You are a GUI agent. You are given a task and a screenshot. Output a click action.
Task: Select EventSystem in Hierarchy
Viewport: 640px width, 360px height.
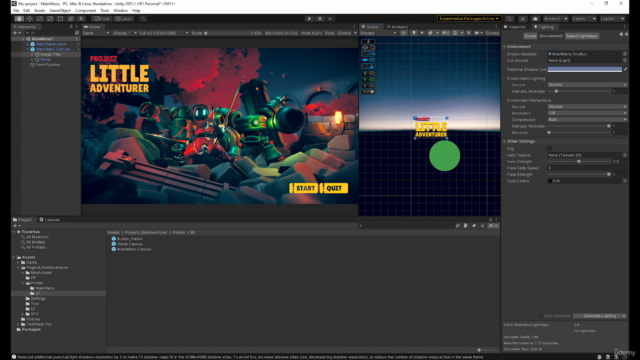pos(48,64)
